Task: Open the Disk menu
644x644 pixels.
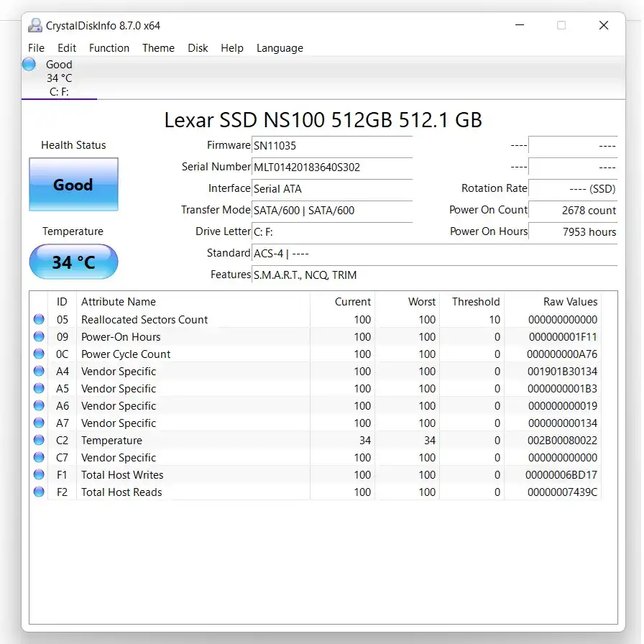Action: pyautogui.click(x=198, y=48)
